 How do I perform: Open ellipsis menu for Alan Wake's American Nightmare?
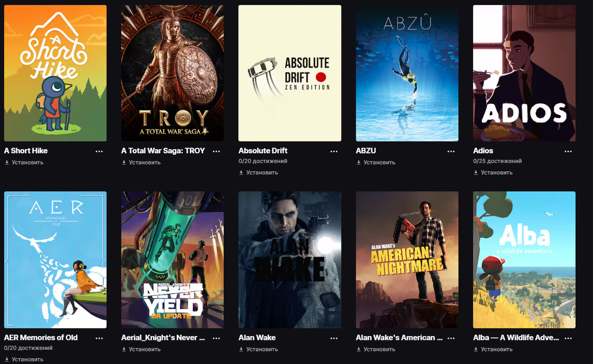(451, 338)
